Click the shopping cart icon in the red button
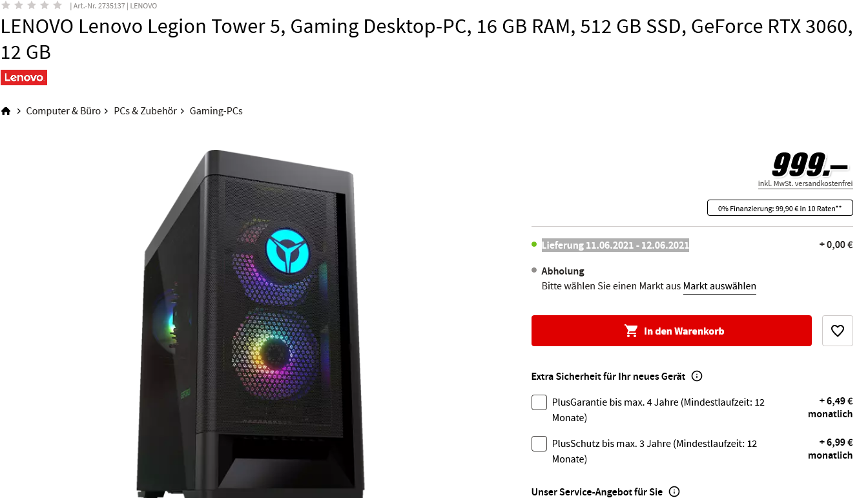 coord(631,331)
